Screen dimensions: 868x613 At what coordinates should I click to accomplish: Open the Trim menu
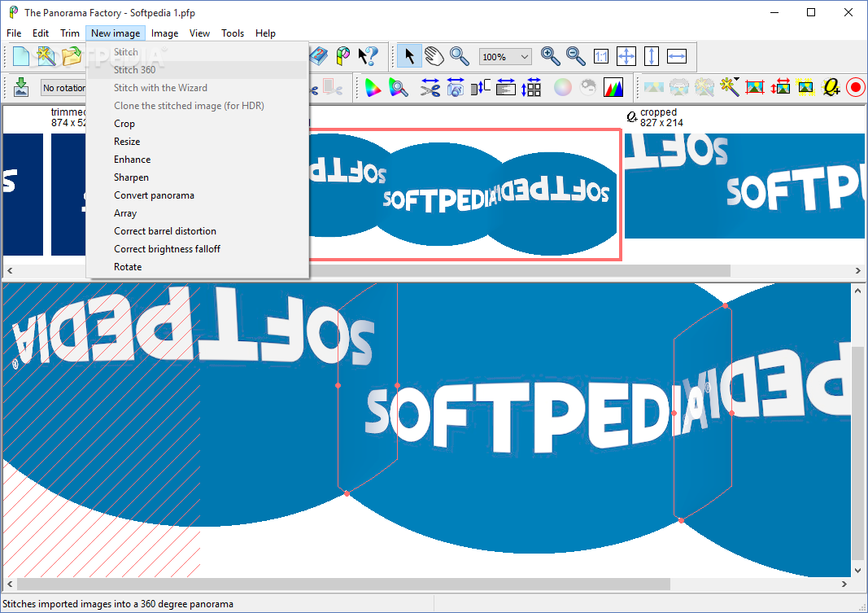tap(70, 33)
